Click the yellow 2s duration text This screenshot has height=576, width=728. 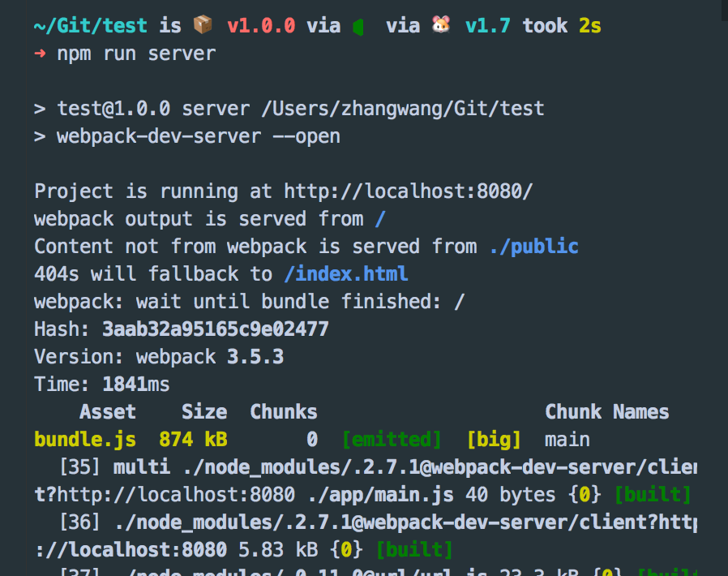click(x=589, y=26)
